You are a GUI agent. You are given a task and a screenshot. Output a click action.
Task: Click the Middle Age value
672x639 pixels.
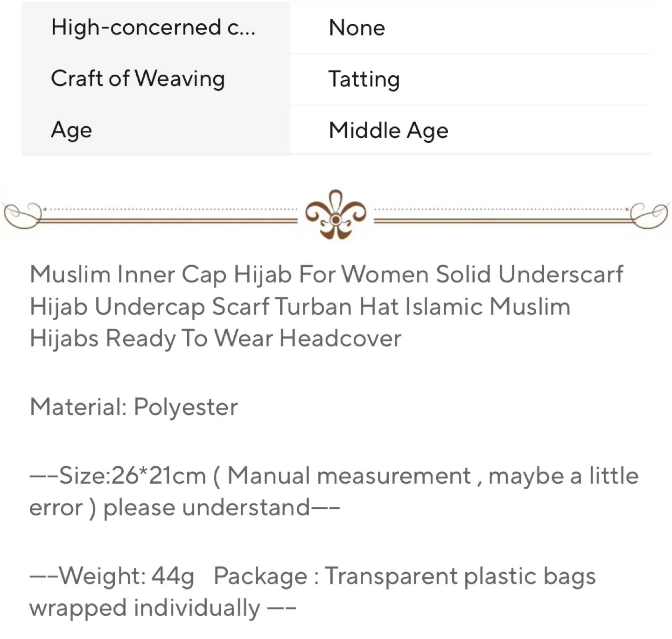point(388,130)
